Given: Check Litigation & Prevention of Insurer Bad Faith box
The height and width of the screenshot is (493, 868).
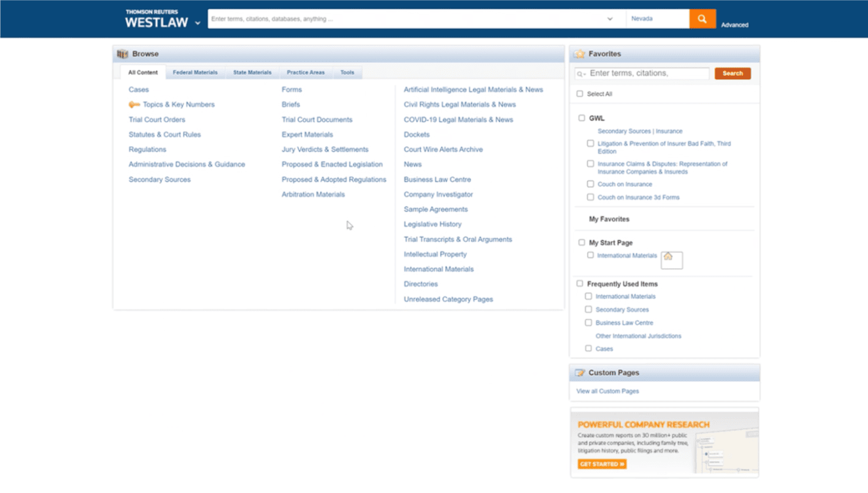Looking at the screenshot, I should tap(590, 143).
